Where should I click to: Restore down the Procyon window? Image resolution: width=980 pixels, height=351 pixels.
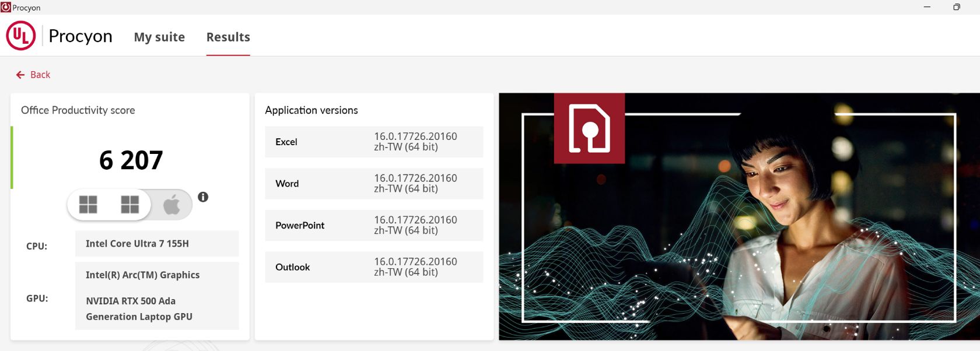[x=957, y=7]
